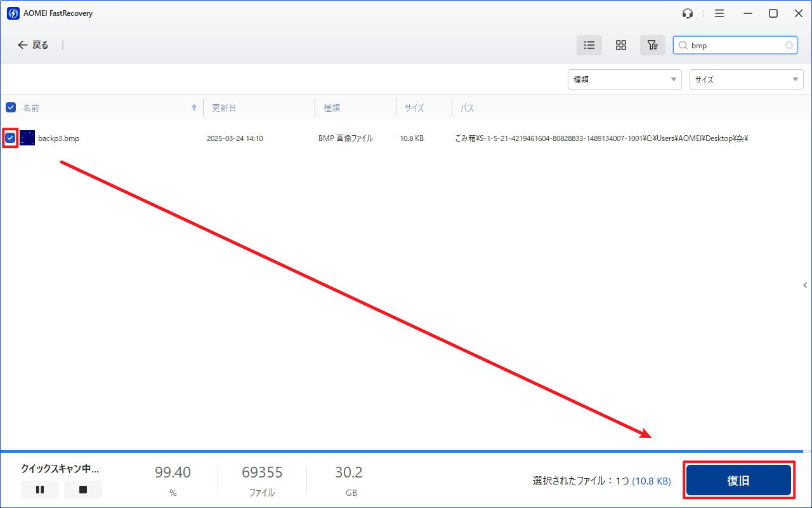
Task: Sort by the 更新日 column header
Action: pyautogui.click(x=224, y=108)
